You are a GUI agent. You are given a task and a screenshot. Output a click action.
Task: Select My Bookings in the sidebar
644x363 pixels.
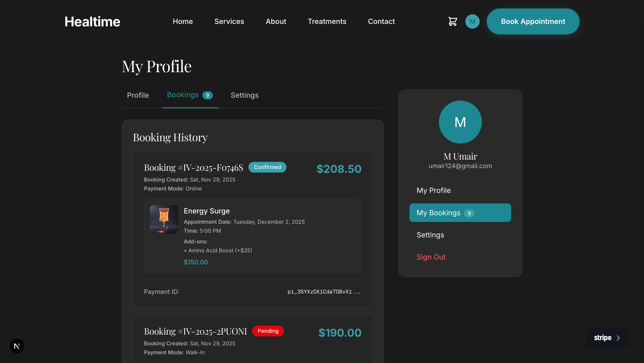coord(460,213)
